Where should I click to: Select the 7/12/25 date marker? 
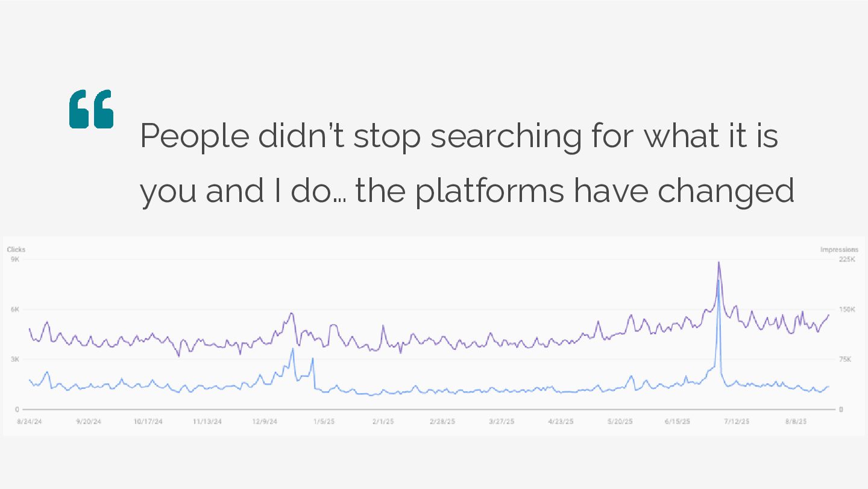[737, 421]
